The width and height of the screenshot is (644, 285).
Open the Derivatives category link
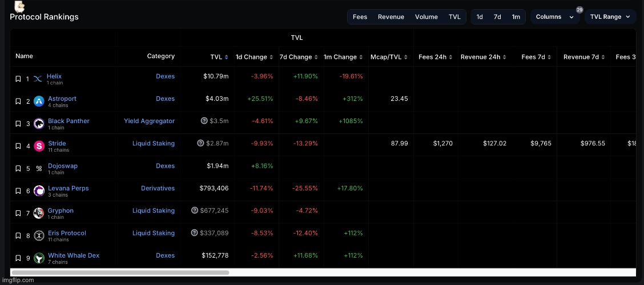158,188
